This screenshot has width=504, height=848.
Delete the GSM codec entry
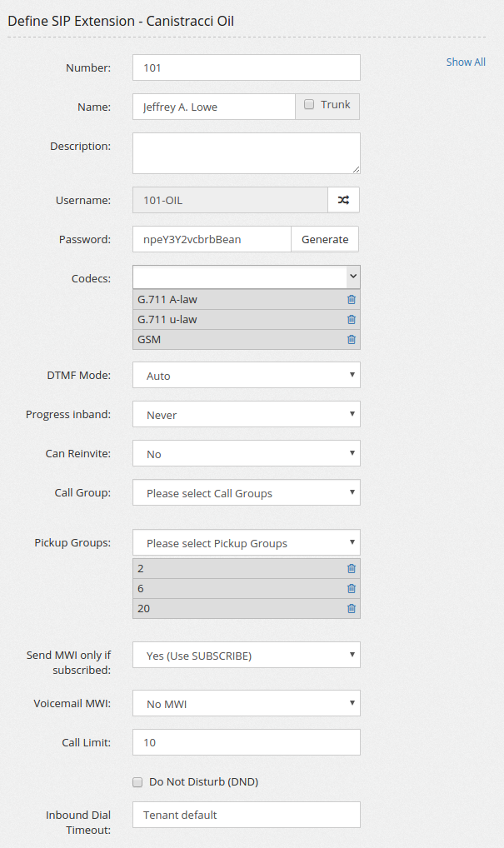pos(351,340)
